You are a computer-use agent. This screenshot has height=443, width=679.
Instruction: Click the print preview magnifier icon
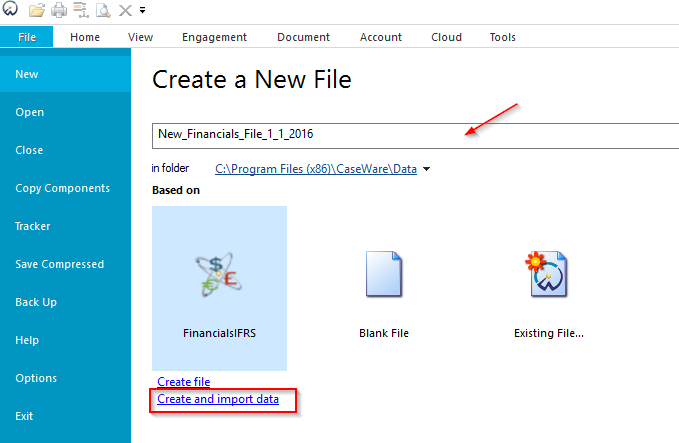click(x=103, y=10)
